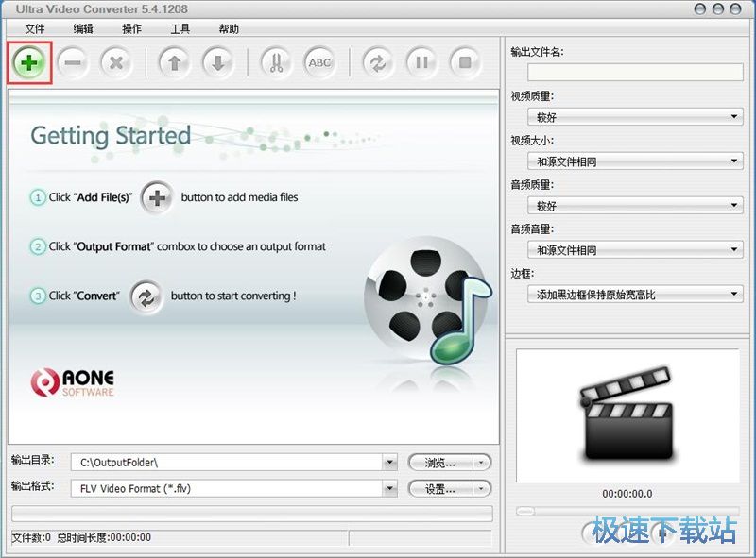Expand the 视频大小 size dropdown
This screenshot has width=756, height=558.
(x=635, y=161)
